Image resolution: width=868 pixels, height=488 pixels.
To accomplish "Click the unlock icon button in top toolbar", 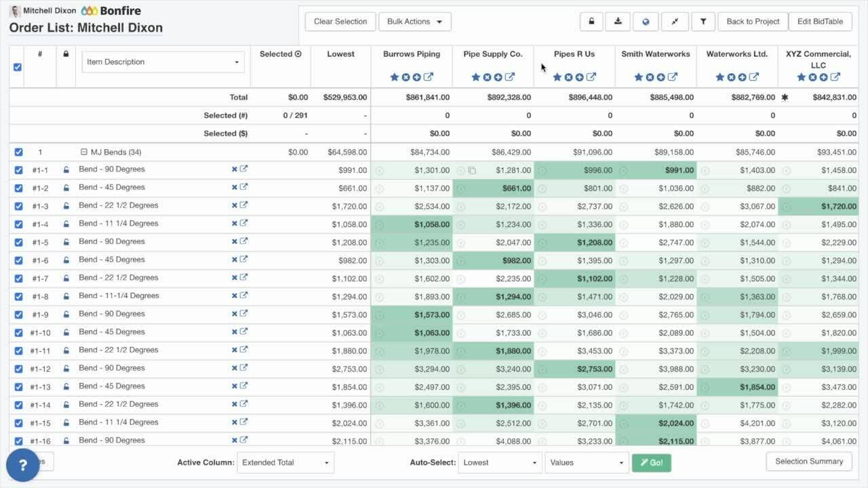I will coord(591,22).
